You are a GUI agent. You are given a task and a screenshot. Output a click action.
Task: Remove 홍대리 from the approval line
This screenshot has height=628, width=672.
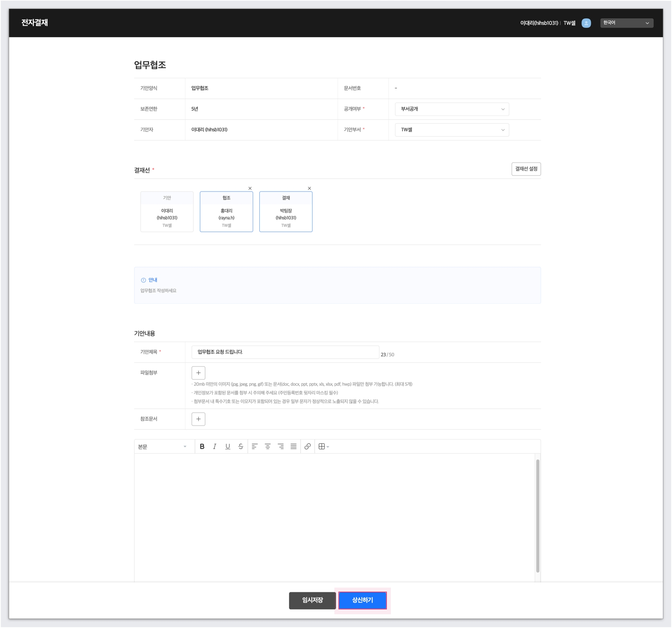pos(250,188)
